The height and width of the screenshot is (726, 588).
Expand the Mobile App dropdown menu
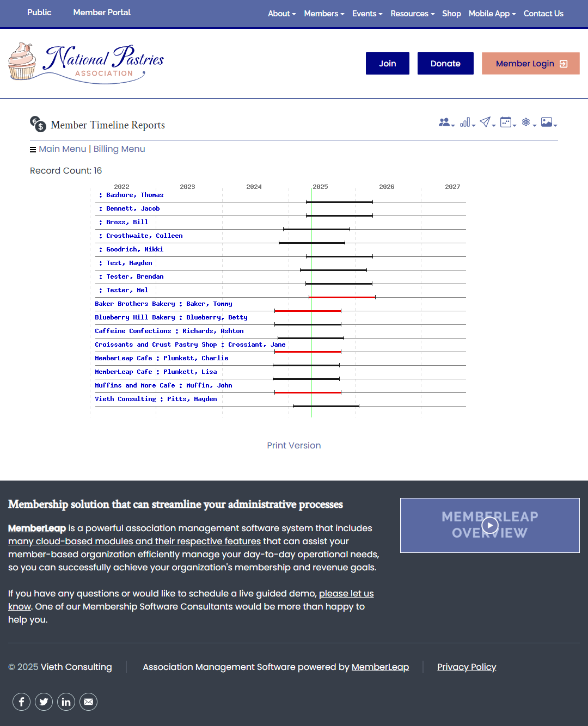pos(492,14)
